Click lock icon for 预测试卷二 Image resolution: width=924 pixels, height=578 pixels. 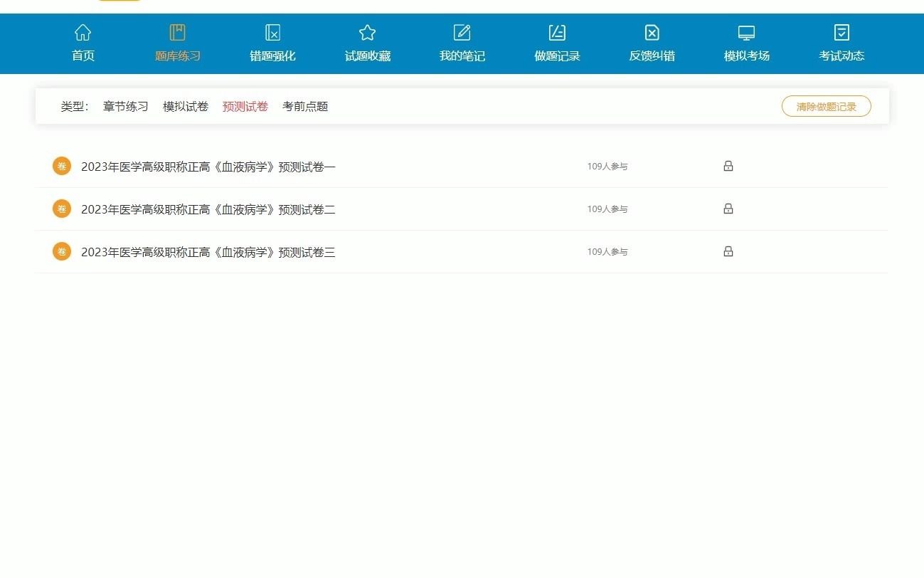tap(728, 209)
